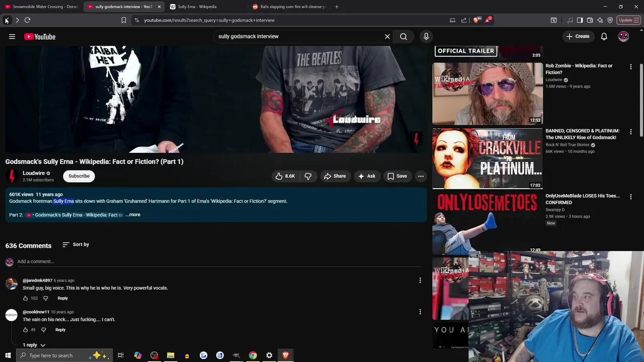This screenshot has height=362, width=644.
Task: Reload the current page
Action: tap(27, 20)
